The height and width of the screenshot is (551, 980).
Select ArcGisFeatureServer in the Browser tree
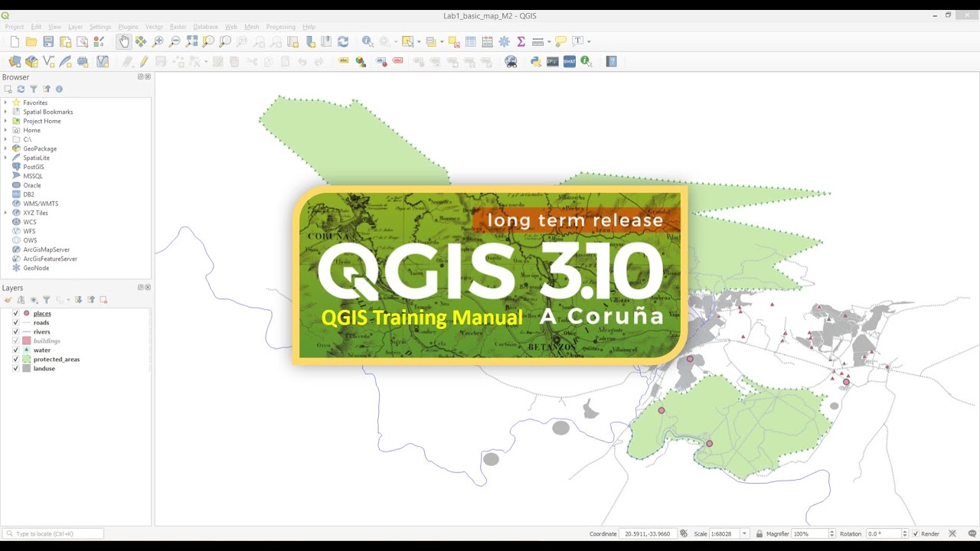click(x=50, y=259)
